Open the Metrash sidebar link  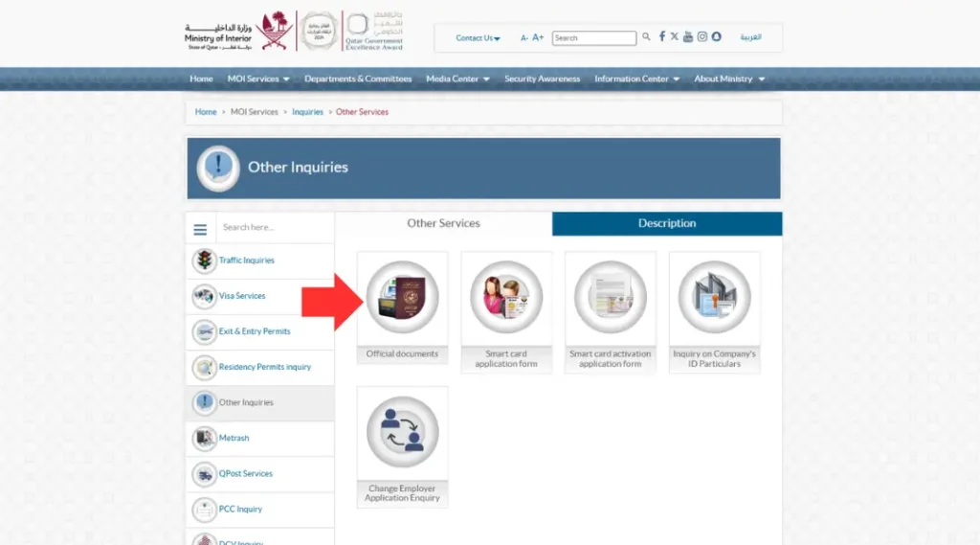(234, 438)
